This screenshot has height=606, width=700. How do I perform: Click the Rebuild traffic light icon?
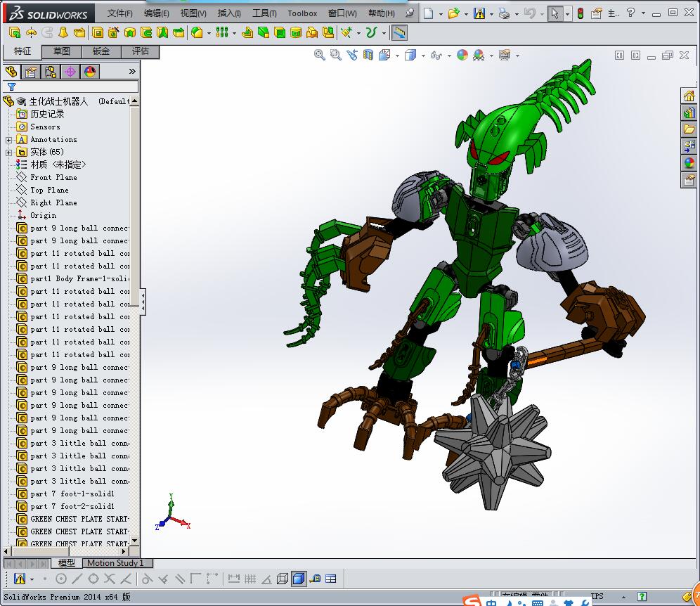point(581,13)
